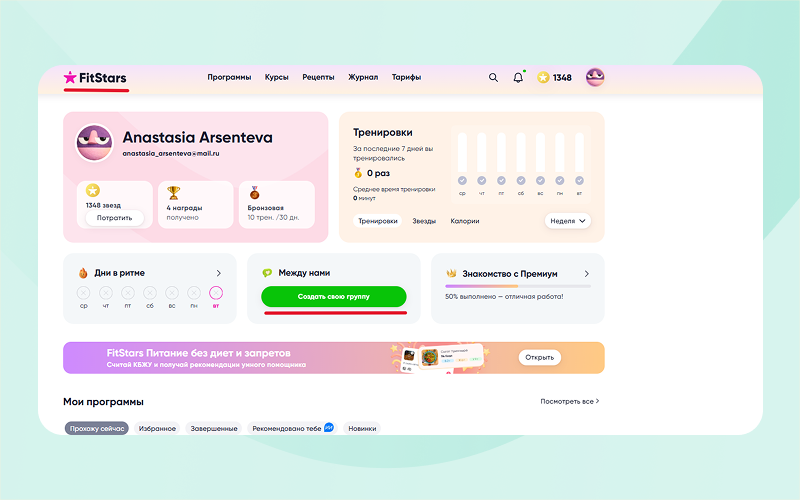Toggle the сб check mark in Тренировки chart
This screenshot has width=800, height=500.
tap(521, 181)
